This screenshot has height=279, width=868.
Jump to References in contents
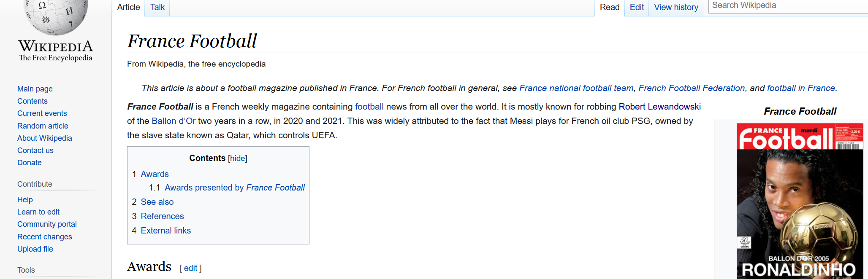point(162,216)
